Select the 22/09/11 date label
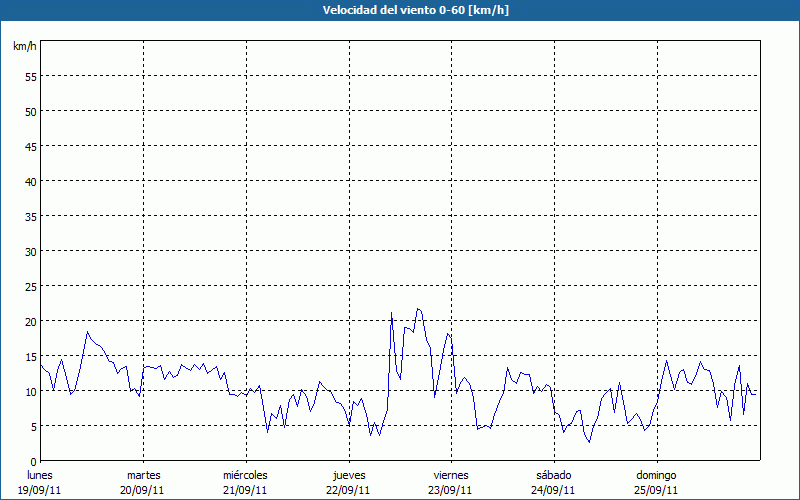This screenshot has height=500, width=800. tap(349, 490)
